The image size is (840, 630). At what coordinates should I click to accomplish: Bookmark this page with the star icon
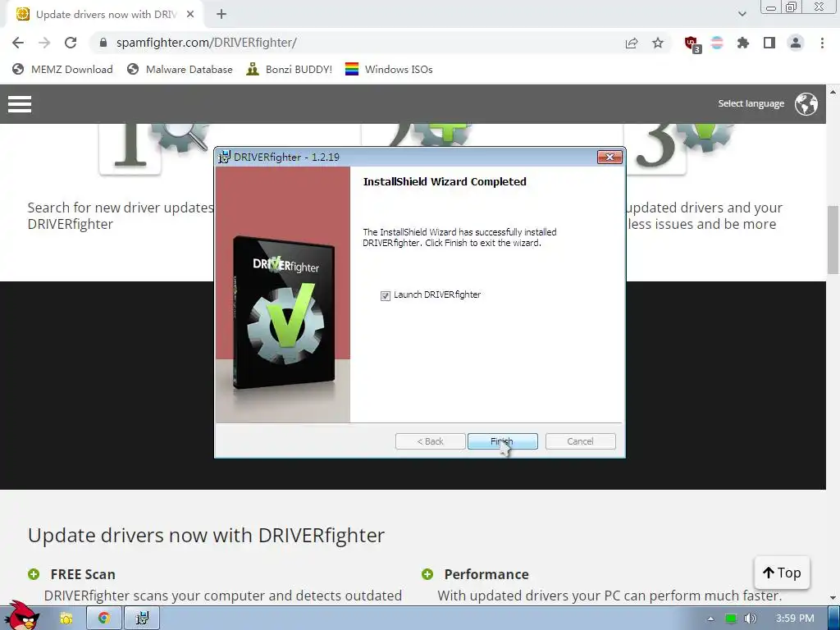point(658,43)
